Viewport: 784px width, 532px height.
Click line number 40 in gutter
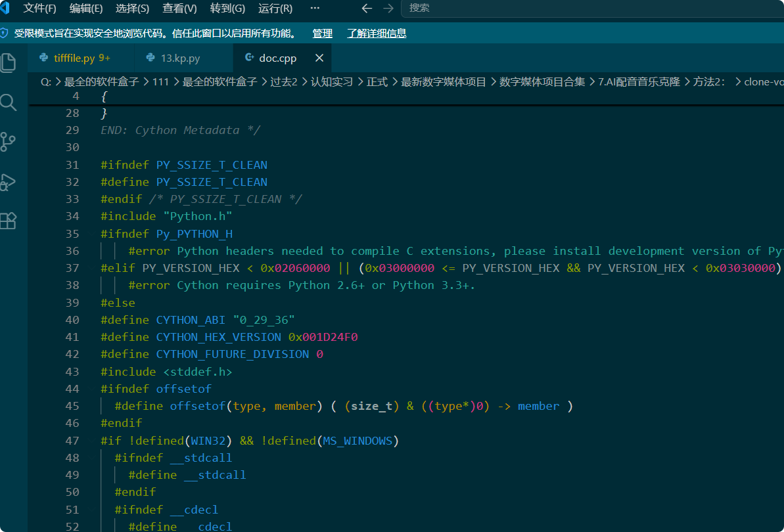[72, 320]
